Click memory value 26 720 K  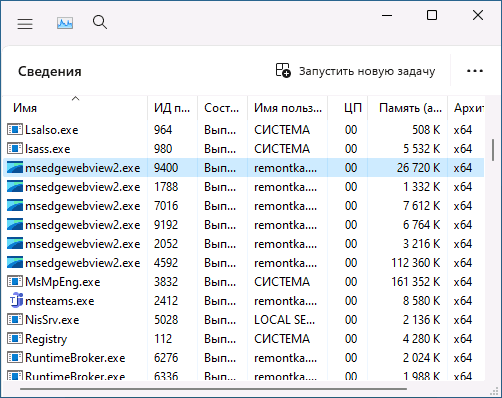click(418, 168)
